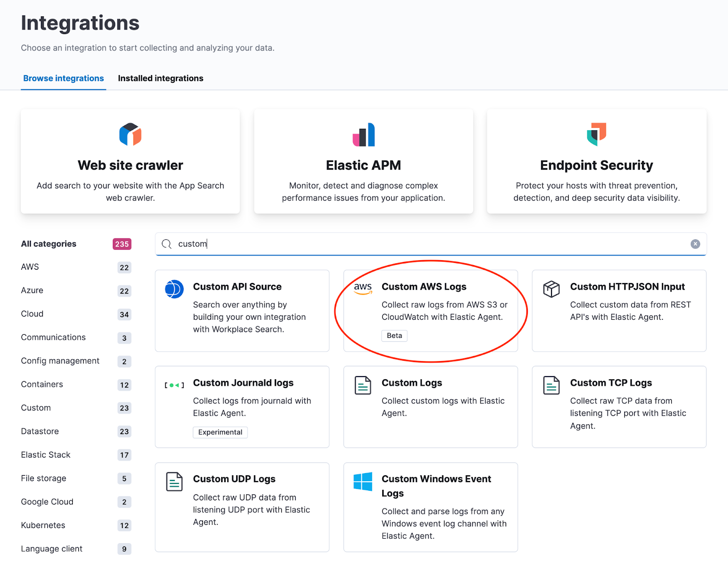Viewport: 728px width, 564px height.
Task: Open the Custom AWS Logs integration
Action: click(x=424, y=287)
